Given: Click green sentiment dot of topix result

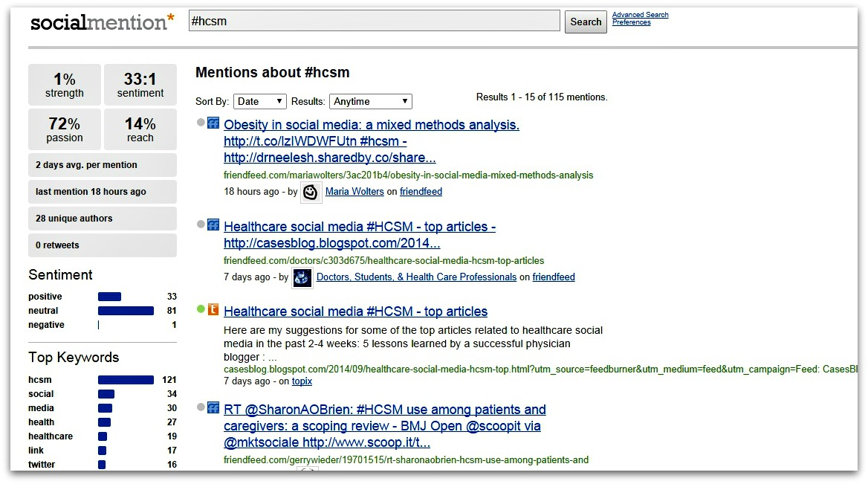Looking at the screenshot, I should pos(201,309).
